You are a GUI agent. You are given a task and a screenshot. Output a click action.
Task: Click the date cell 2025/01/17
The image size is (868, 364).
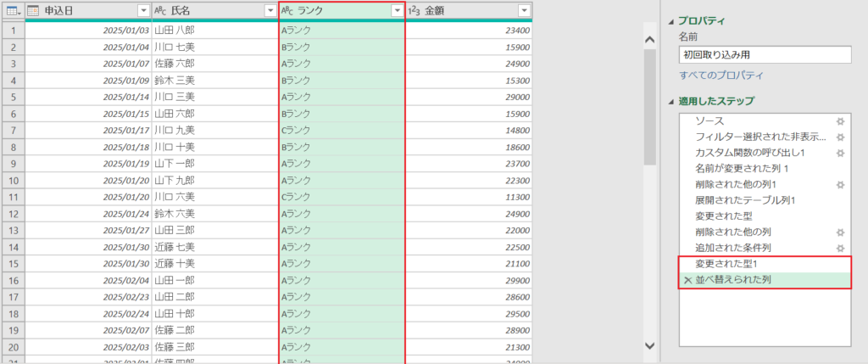[88, 130]
